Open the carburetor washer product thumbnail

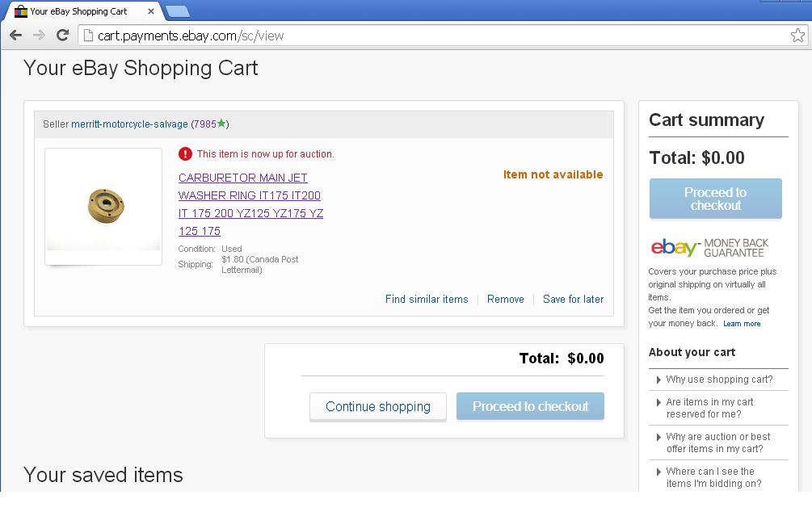click(x=103, y=205)
